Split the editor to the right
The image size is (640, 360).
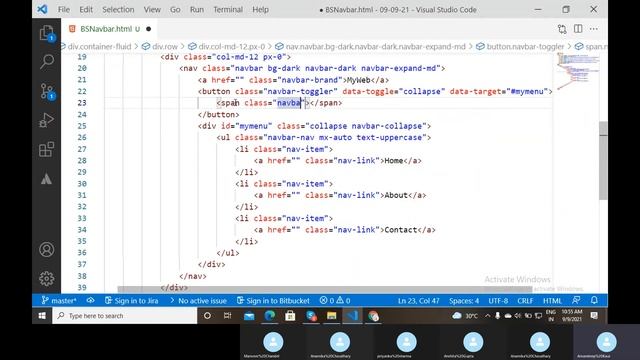[x=578, y=29]
